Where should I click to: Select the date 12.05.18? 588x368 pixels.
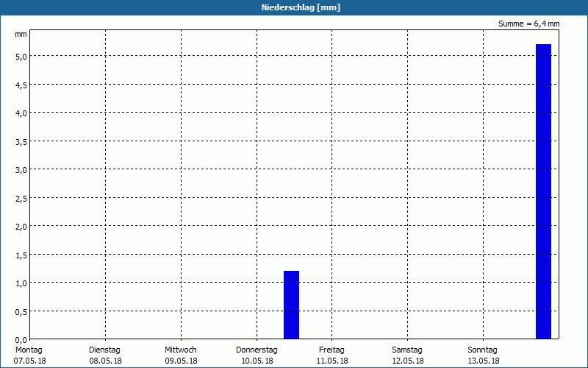408,361
